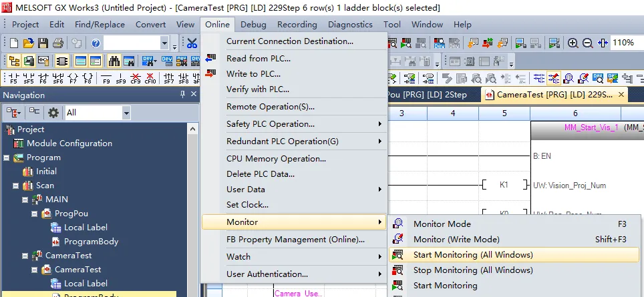This screenshot has width=644, height=297.
Task: Click the blue Help question mark icon
Action: [x=96, y=43]
